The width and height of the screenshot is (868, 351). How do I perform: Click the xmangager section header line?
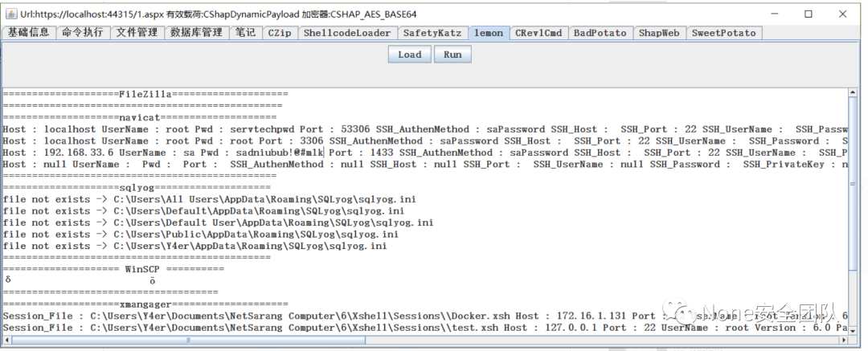[145, 304]
